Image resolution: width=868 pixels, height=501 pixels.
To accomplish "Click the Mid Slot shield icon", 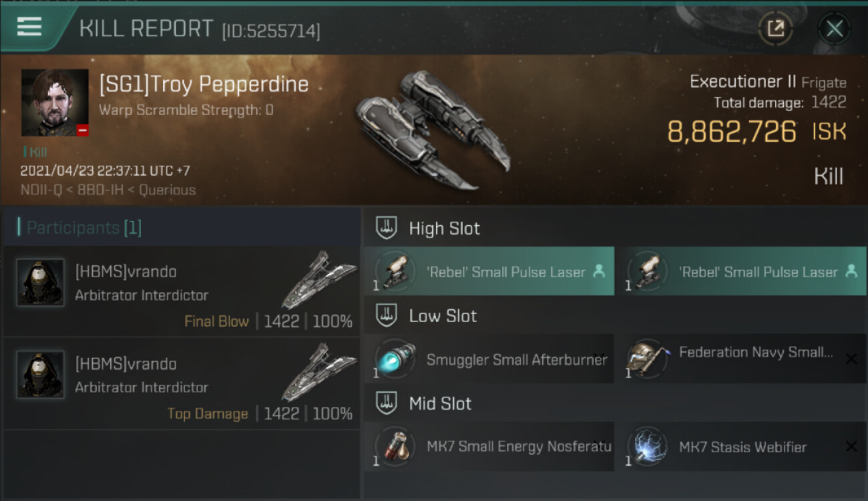I will 387,403.
